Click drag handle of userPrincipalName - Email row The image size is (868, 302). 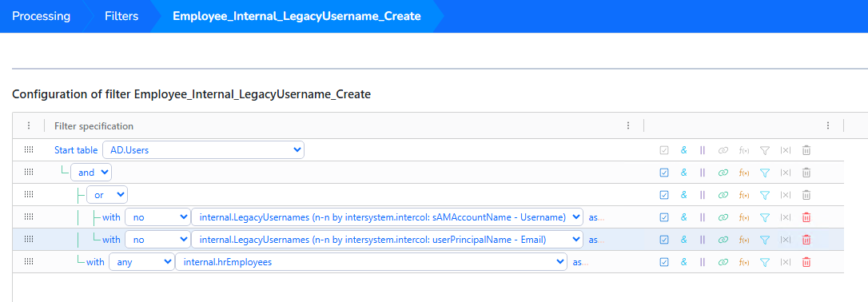tap(29, 240)
